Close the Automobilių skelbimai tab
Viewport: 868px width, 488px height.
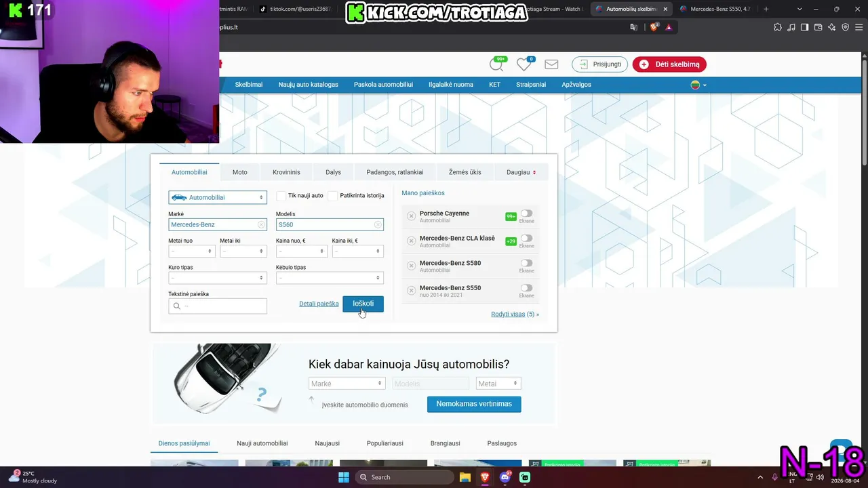pyautogui.click(x=665, y=9)
